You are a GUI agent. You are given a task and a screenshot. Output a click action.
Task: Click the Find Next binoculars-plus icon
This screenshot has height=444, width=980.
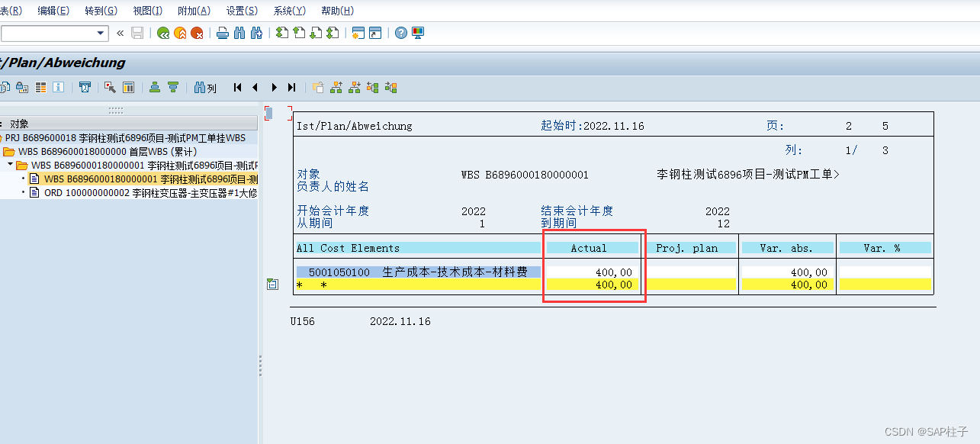pyautogui.click(x=256, y=33)
